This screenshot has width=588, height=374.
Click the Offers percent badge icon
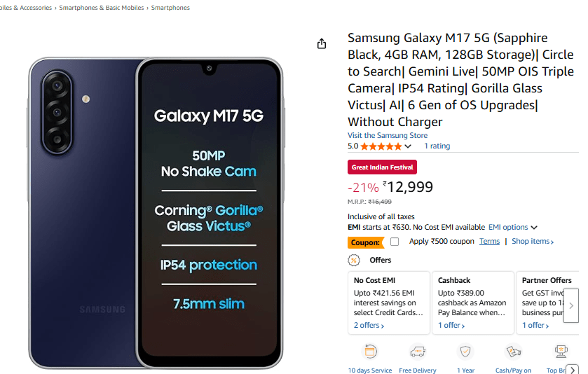pos(354,261)
